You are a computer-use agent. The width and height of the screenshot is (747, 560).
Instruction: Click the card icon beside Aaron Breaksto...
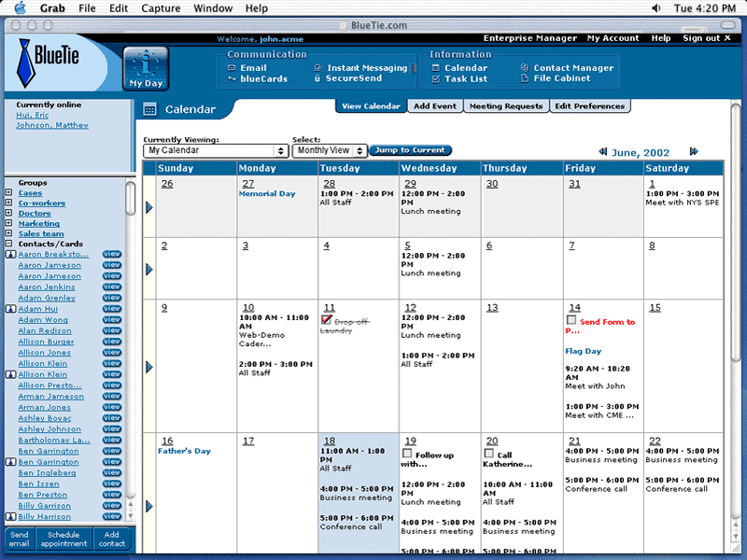(10, 254)
